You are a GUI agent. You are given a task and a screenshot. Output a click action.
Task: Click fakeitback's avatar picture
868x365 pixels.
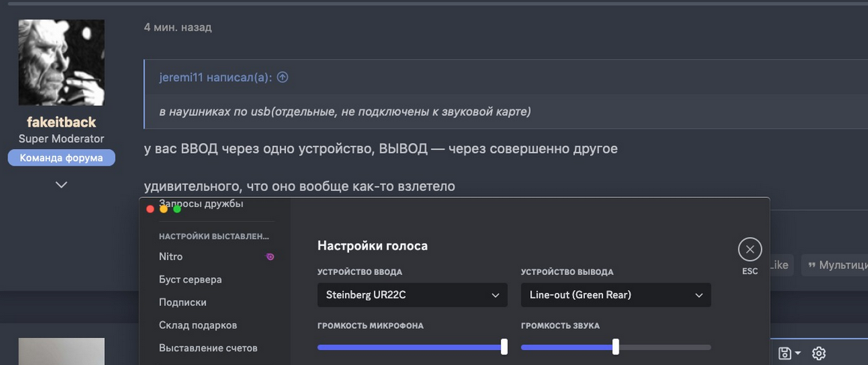point(61,62)
